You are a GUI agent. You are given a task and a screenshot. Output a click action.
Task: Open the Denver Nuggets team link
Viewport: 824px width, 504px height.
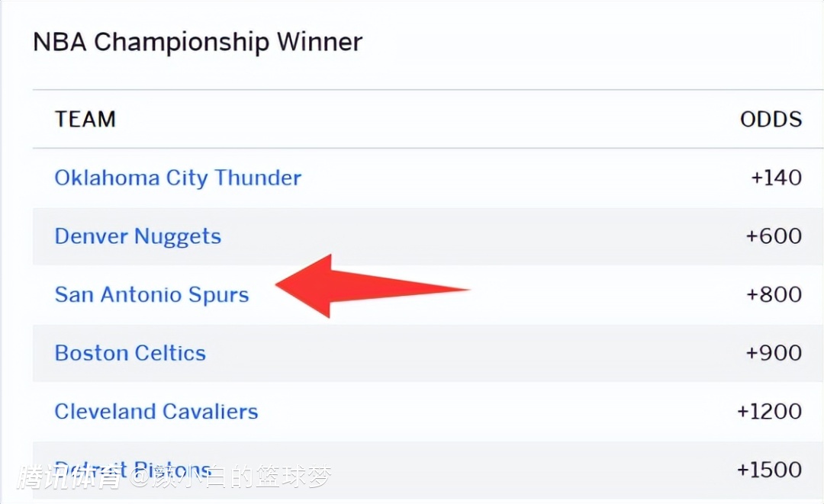click(137, 236)
